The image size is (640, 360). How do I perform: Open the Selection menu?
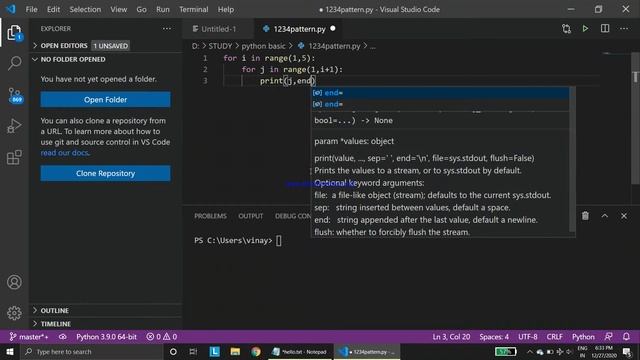coord(85,9)
